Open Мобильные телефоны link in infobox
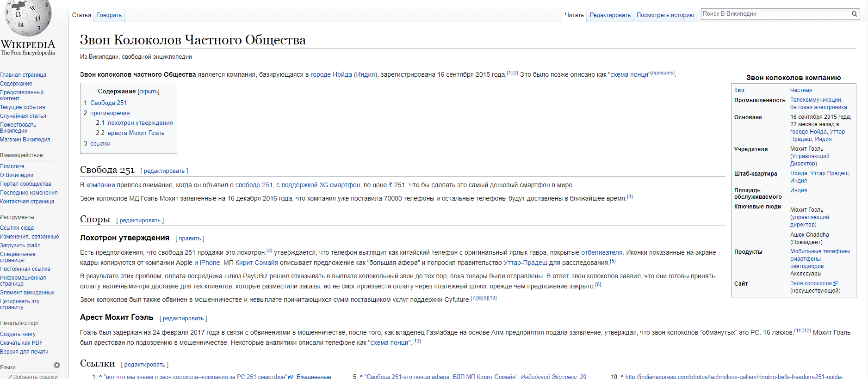The height and width of the screenshot is (379, 868). pos(820,251)
